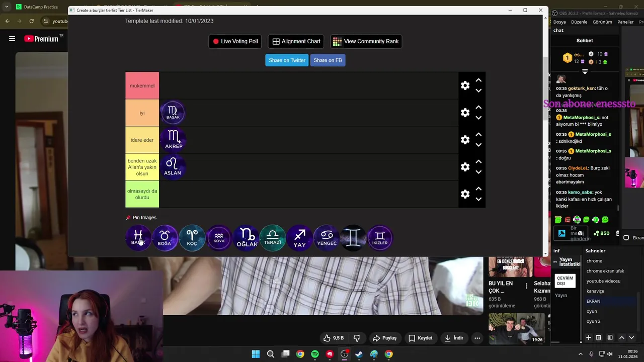Go back in Chrome browser
Viewport: 644px width, 362px height.
pos(7,21)
